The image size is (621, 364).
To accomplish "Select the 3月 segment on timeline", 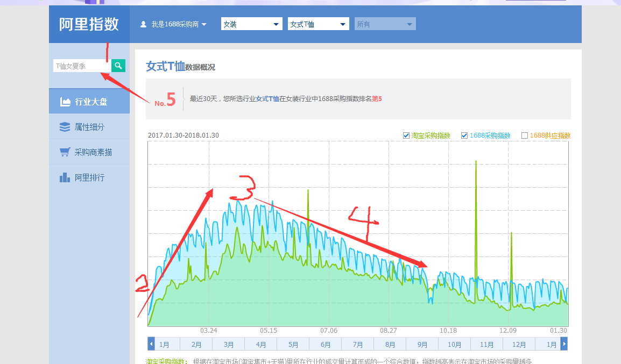I will [229, 344].
